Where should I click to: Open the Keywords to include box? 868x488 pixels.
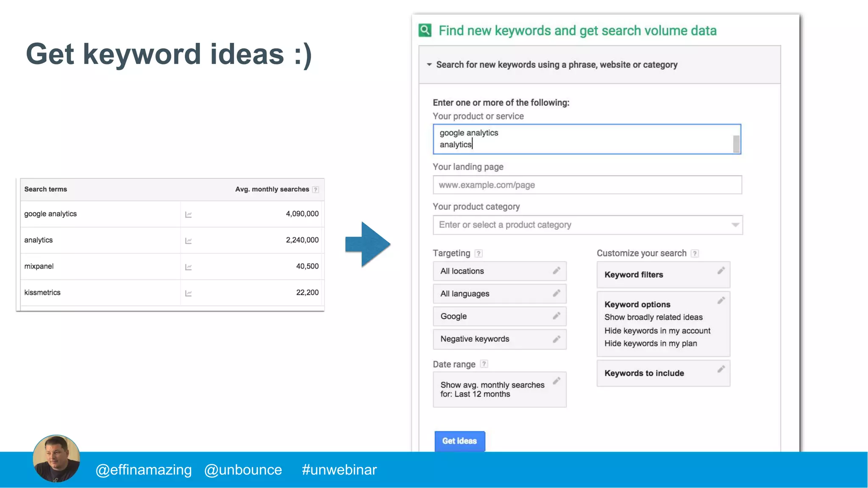[x=663, y=373]
